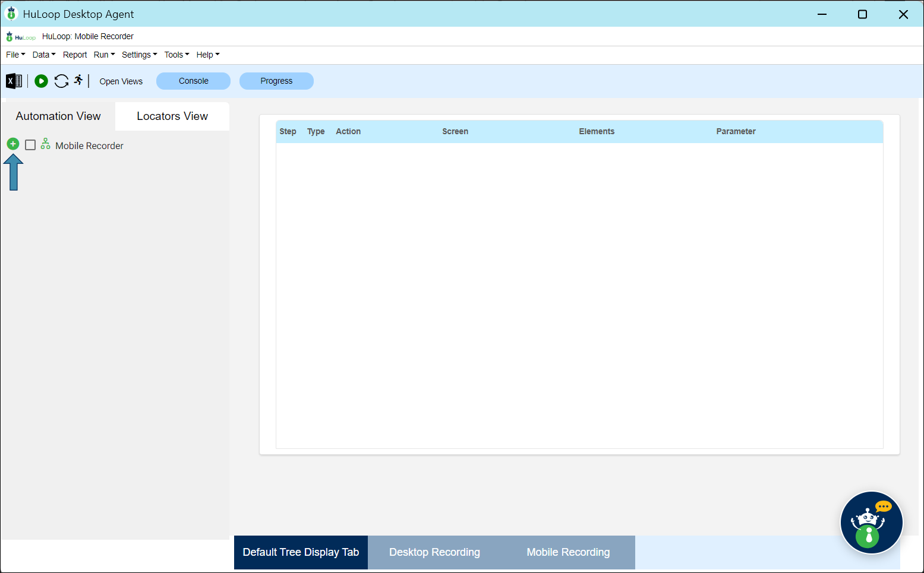
Task: Select the Desktop Recording tab
Action: [x=434, y=552]
